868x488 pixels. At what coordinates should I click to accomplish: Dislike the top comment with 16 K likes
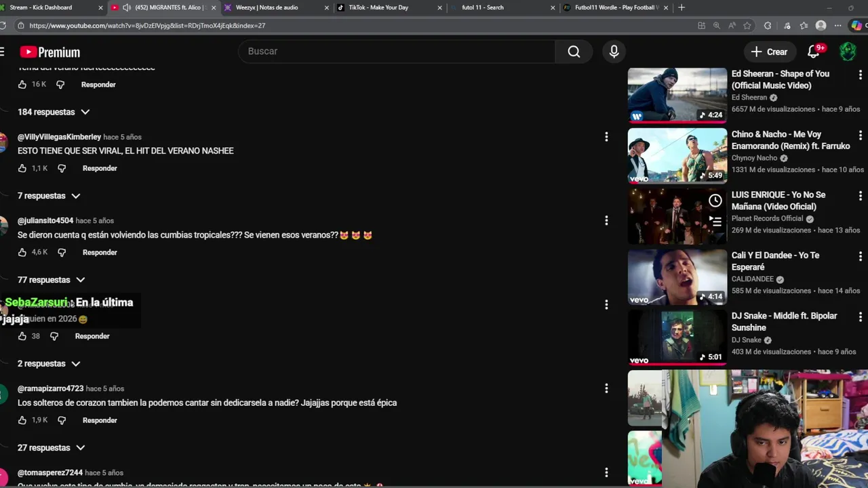[x=60, y=85]
